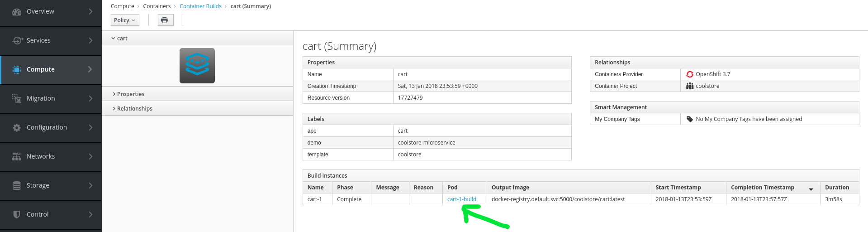Image resolution: width=868 pixels, height=232 pixels.
Task: Open the cart-1-build pod link
Action: 462,199
